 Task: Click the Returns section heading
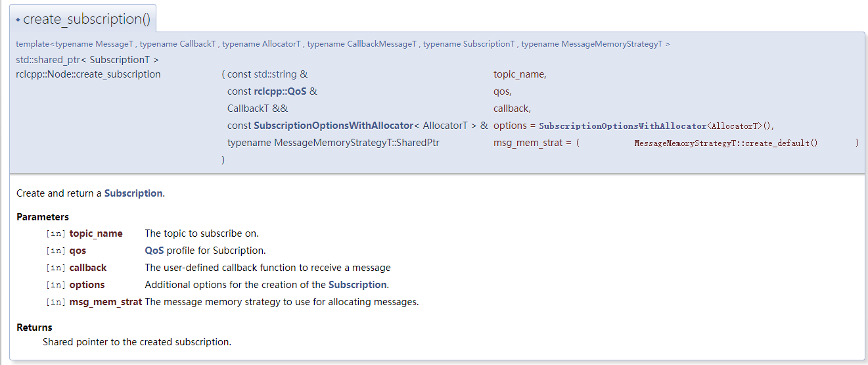pos(34,328)
